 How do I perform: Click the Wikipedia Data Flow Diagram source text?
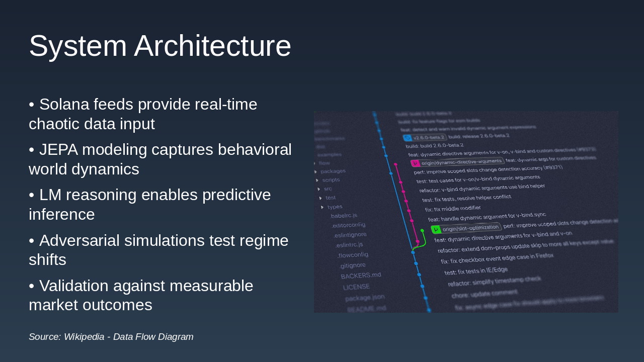coord(111,337)
